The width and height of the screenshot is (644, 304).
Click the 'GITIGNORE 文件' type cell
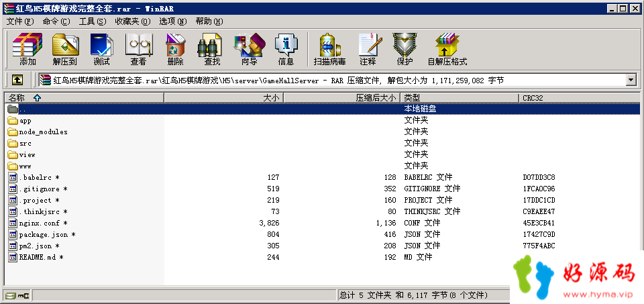click(432, 189)
